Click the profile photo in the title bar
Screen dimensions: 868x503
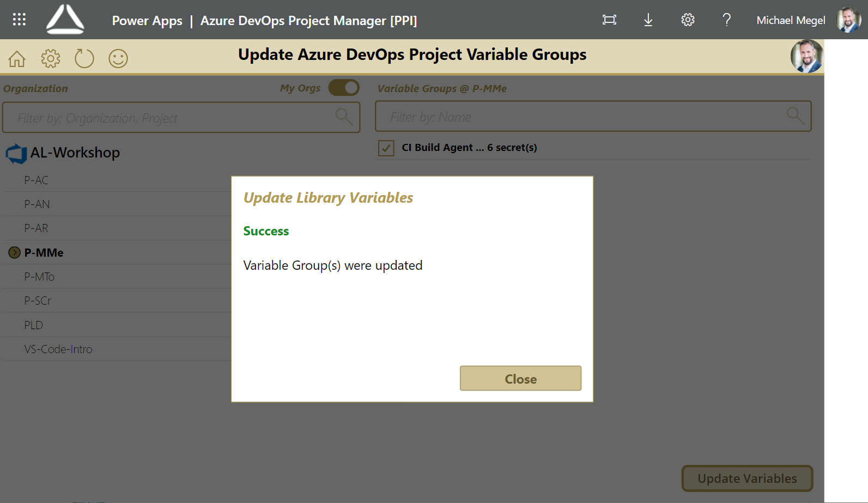pos(807,56)
